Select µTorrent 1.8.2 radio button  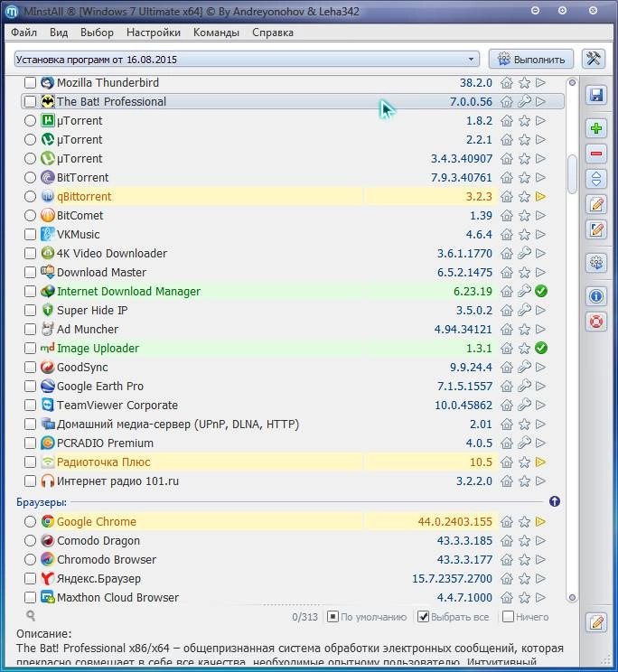click(30, 121)
